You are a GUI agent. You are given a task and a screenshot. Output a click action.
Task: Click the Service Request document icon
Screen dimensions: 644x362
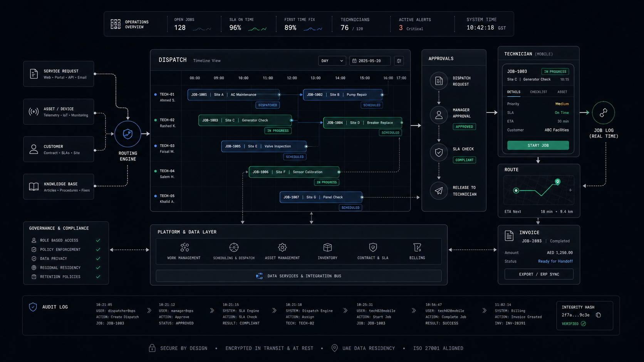[x=34, y=74]
